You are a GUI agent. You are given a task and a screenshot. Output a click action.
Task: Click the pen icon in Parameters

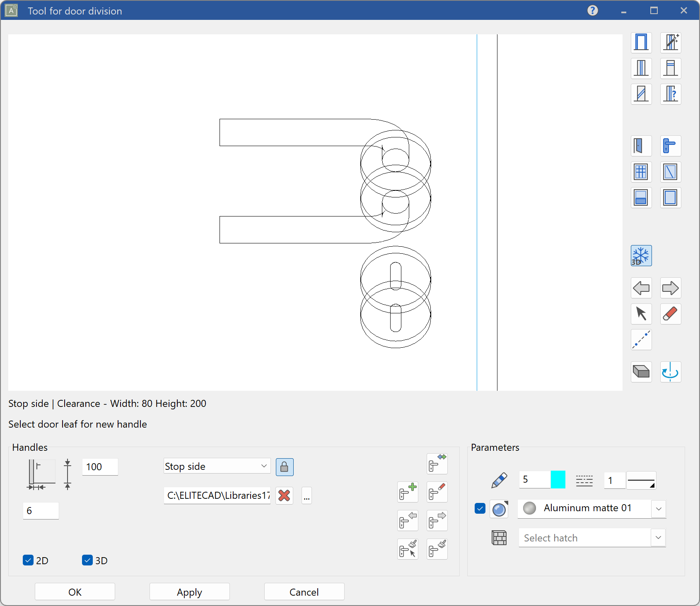[x=499, y=480]
